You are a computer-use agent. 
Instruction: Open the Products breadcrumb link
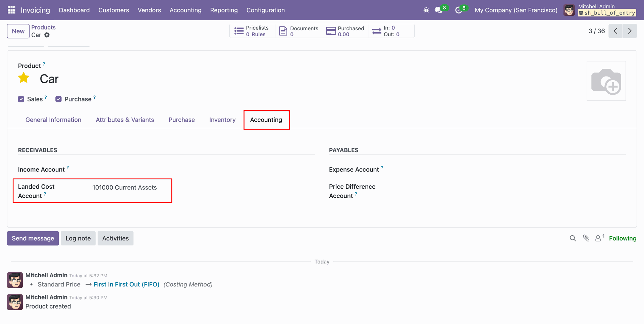pyautogui.click(x=44, y=28)
